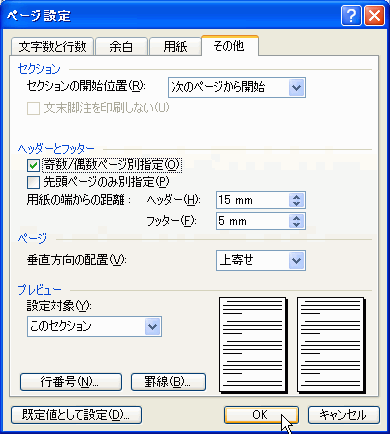
Task: Click the left page preview thumbnail
Action: (x=253, y=345)
